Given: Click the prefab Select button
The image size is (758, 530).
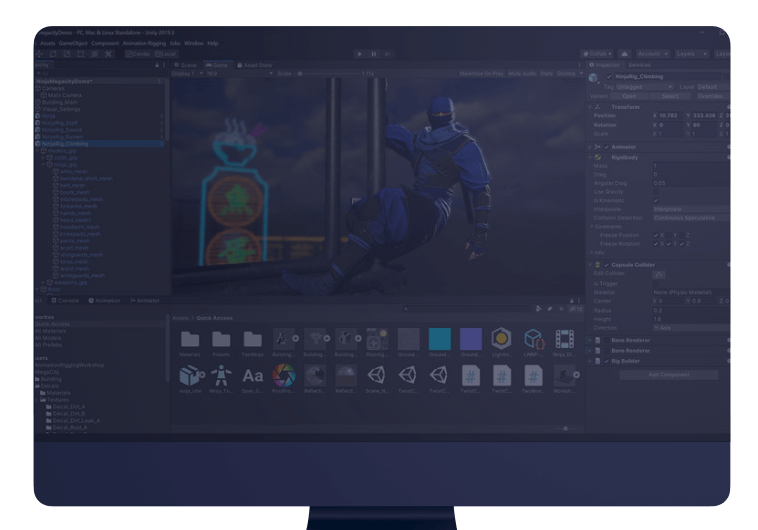Looking at the screenshot, I should tap(670, 96).
